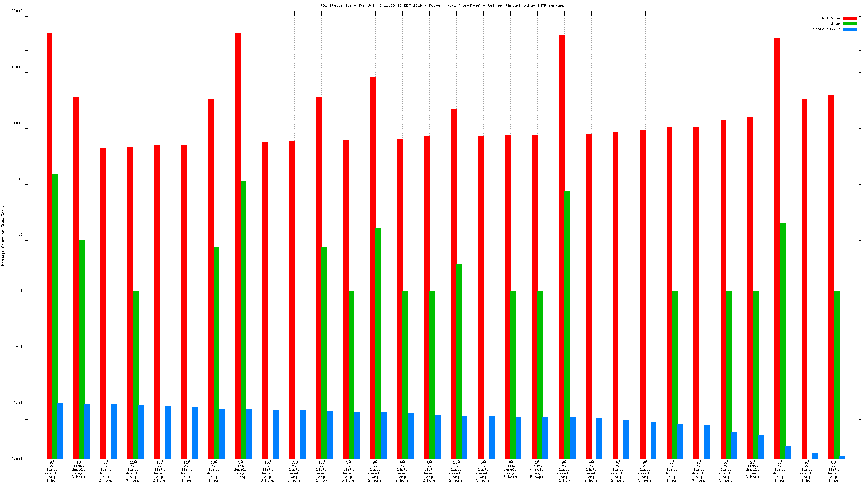This screenshot has height=488, width=868.
Task: Click the Message Count y-axis label
Action: click(3, 235)
